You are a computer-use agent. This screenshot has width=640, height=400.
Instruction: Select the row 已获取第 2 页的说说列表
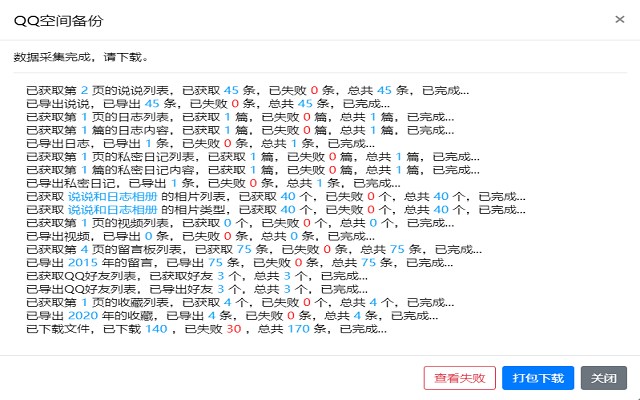247,91
